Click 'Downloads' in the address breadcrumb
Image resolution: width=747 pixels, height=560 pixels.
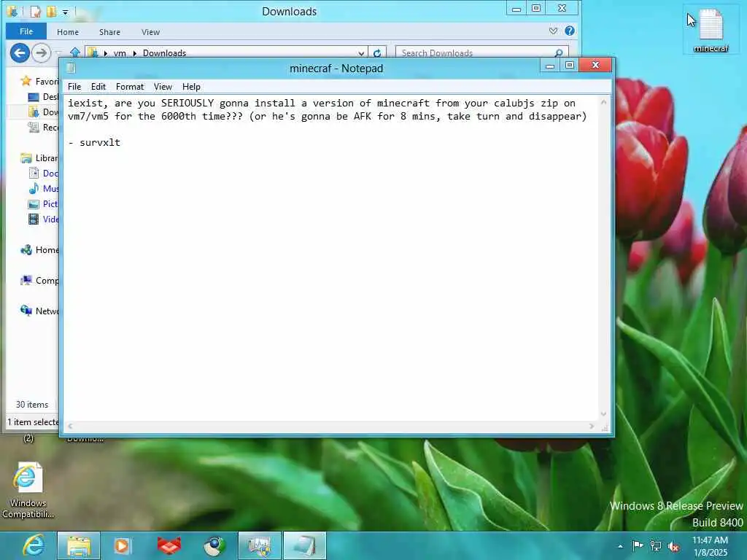pyautogui.click(x=164, y=52)
